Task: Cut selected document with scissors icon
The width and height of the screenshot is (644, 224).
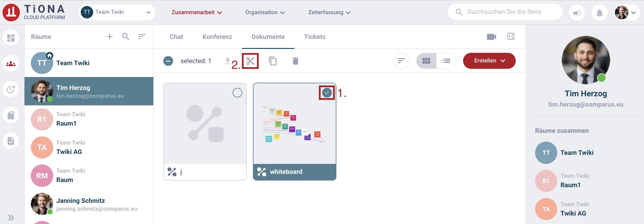Action: pyautogui.click(x=250, y=61)
